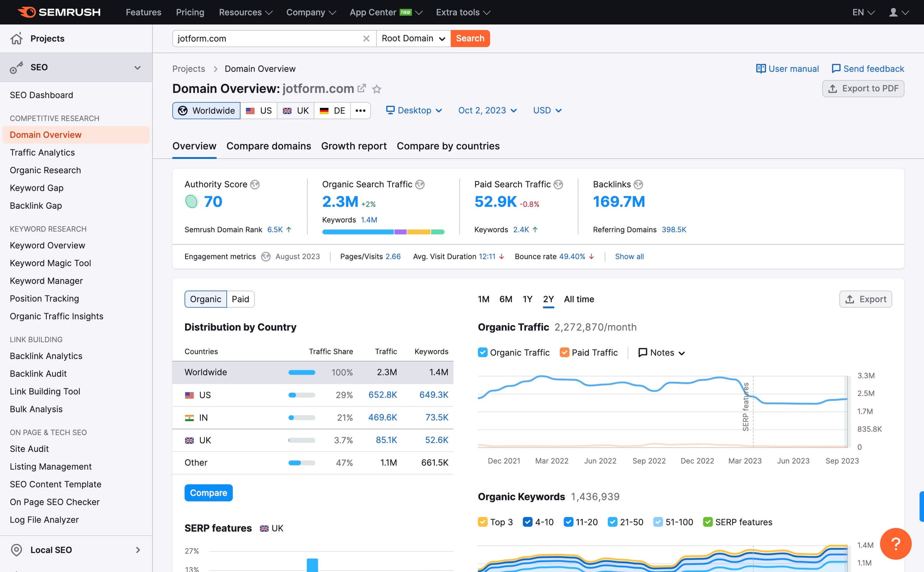Switch distribution view to Paid
The width and height of the screenshot is (924, 572).
tap(240, 299)
